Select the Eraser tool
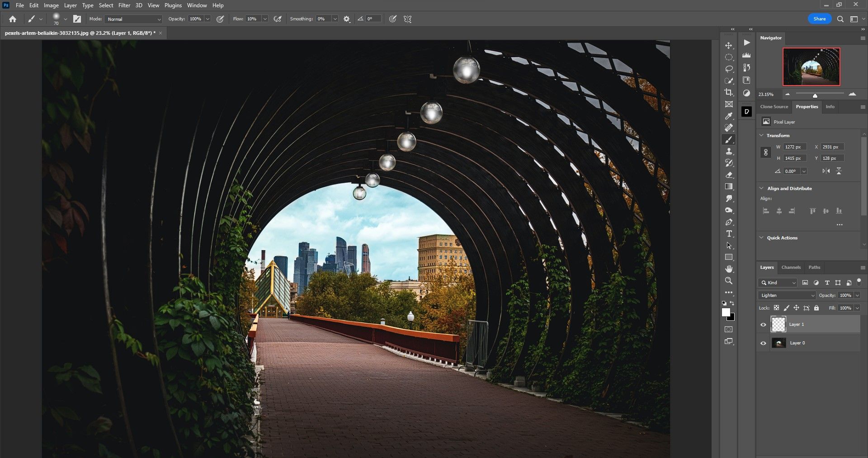 (x=729, y=175)
